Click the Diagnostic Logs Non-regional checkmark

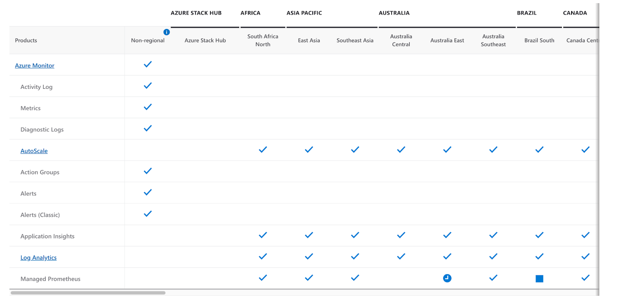point(148,128)
